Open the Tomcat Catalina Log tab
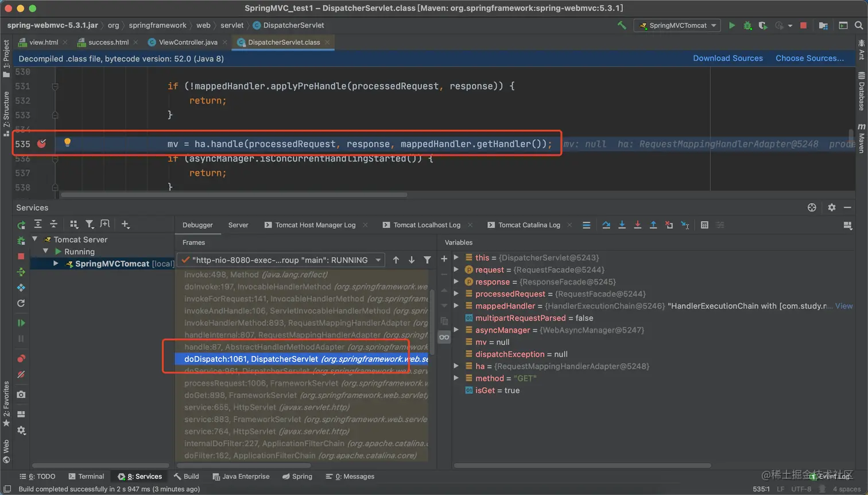 [529, 225]
